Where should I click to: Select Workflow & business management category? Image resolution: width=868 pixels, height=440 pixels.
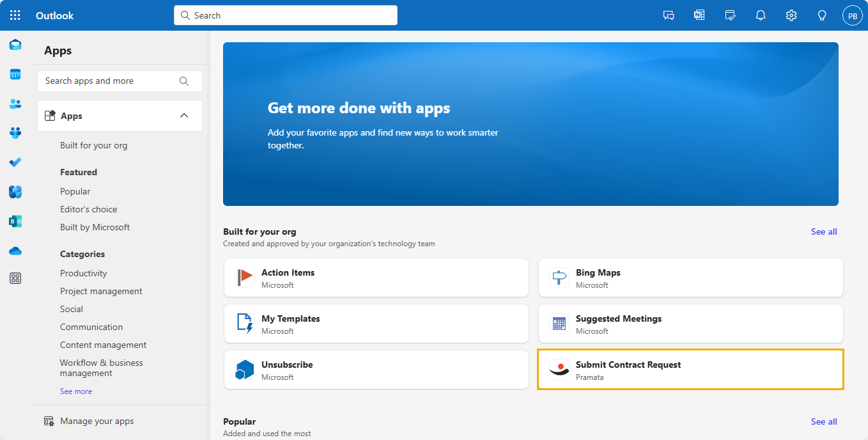pos(102,368)
